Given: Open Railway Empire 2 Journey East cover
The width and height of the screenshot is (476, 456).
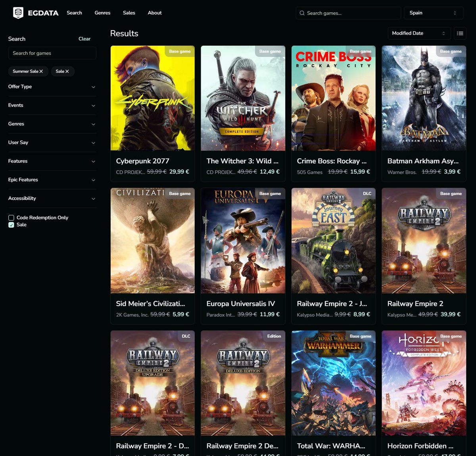Looking at the screenshot, I should click(334, 241).
